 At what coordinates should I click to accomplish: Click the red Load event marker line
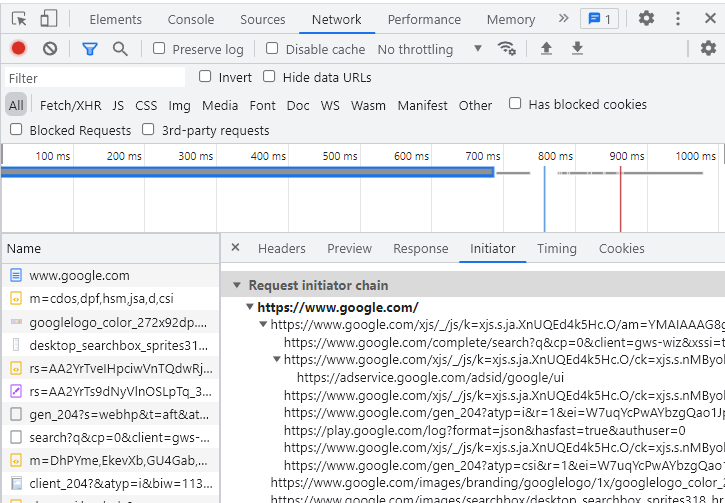click(x=621, y=199)
